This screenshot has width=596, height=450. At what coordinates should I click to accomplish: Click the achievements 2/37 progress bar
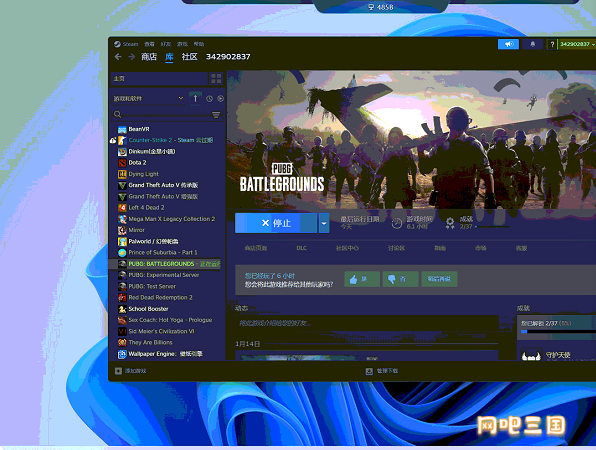[492, 227]
